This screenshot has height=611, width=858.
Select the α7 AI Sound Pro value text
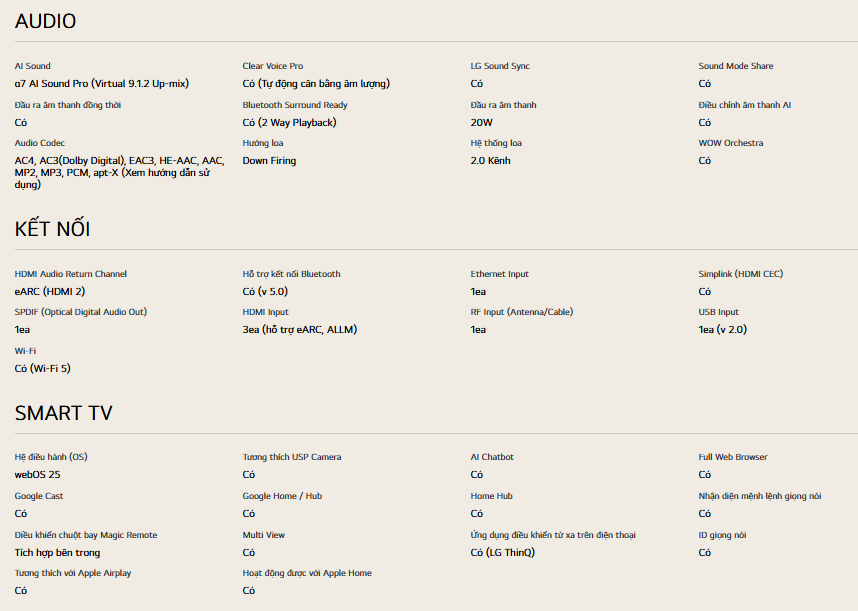101,84
